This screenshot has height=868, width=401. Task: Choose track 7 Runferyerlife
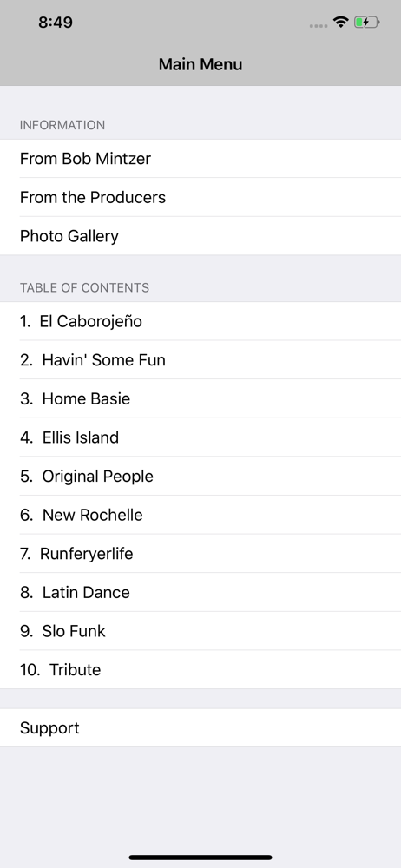point(200,554)
